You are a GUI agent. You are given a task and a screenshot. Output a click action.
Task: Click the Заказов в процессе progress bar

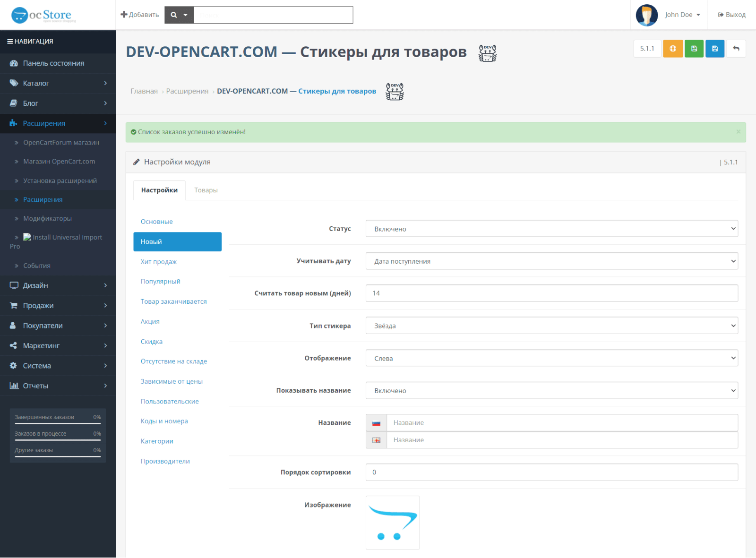[x=58, y=440]
